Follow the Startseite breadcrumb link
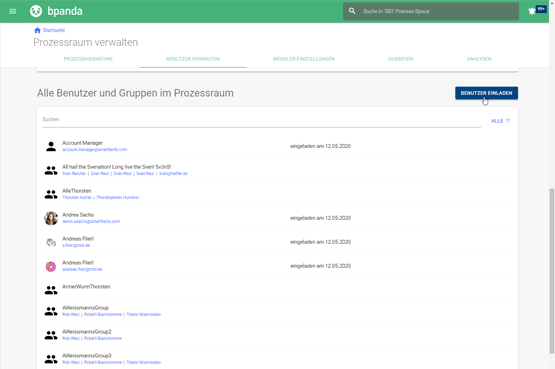 tap(54, 30)
